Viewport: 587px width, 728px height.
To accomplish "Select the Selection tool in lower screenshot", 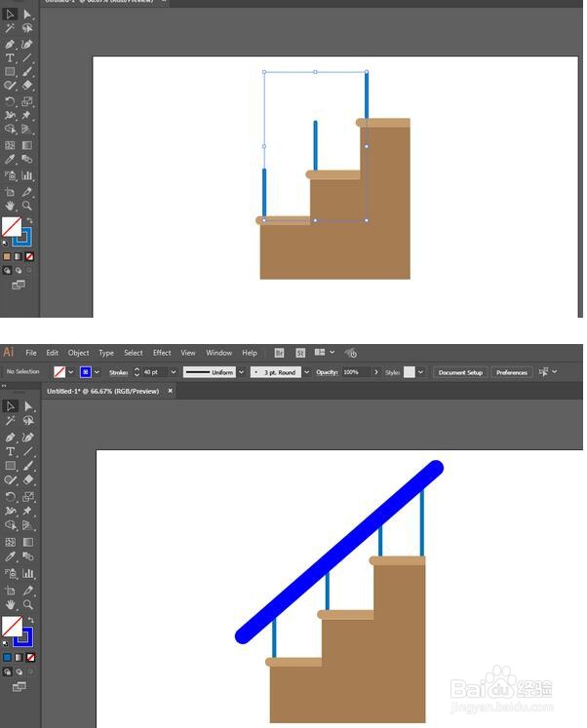I will tap(10, 406).
